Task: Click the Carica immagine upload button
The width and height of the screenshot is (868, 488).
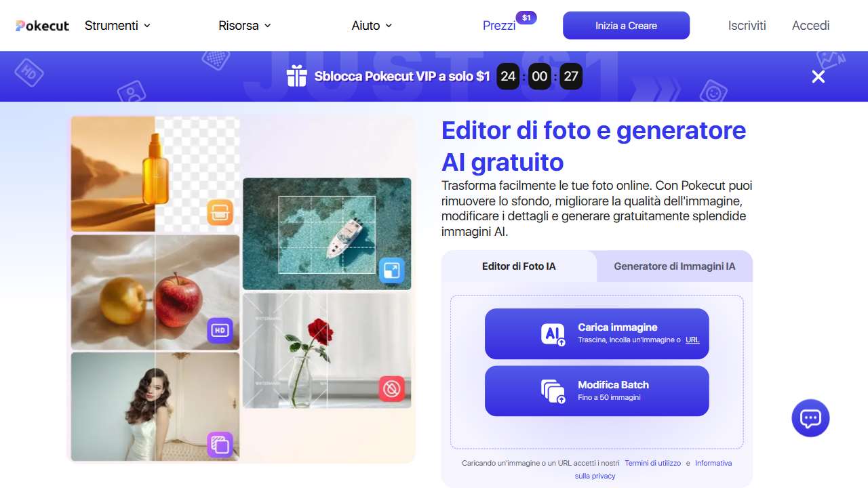Action: (x=597, y=333)
